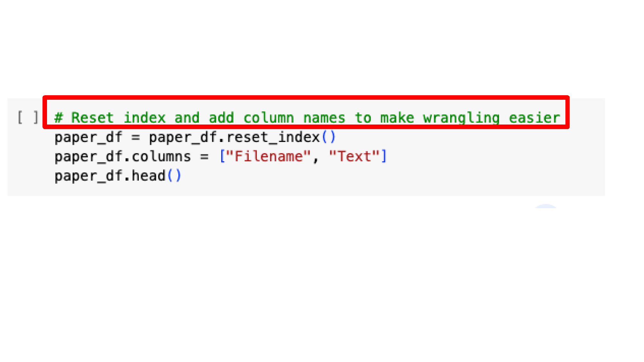Click the word 'columns' in second code line
The height and width of the screenshot is (362, 644).
click(161, 157)
